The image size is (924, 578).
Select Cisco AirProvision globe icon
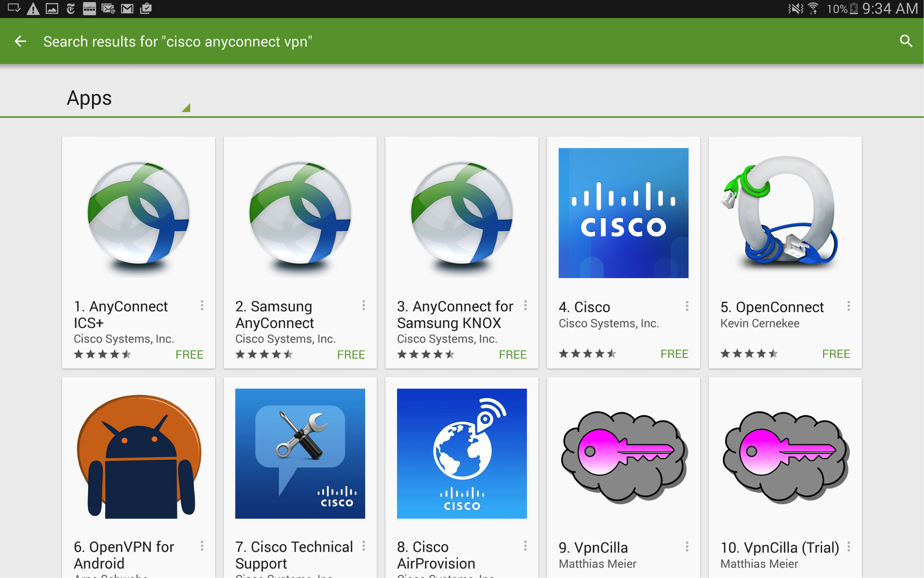[461, 454]
